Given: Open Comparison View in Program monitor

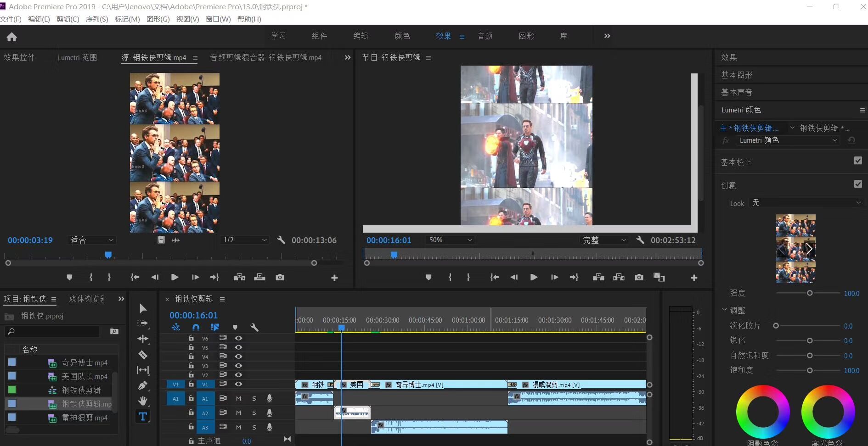Looking at the screenshot, I should (659, 277).
